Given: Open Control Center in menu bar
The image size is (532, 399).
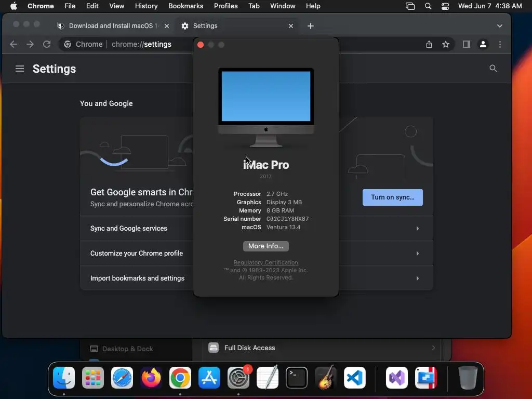Looking at the screenshot, I should (x=445, y=6).
